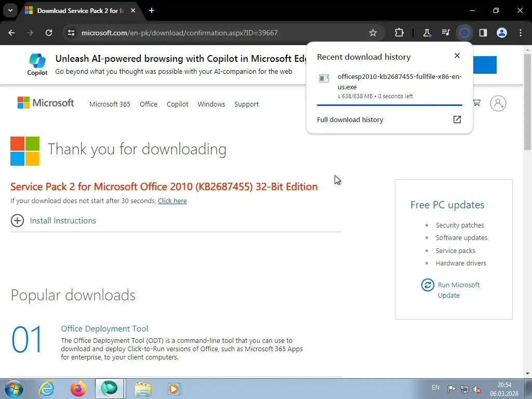Image resolution: width=532 pixels, height=399 pixels.
Task: Go to Microsoft home via logo
Action: tap(46, 103)
